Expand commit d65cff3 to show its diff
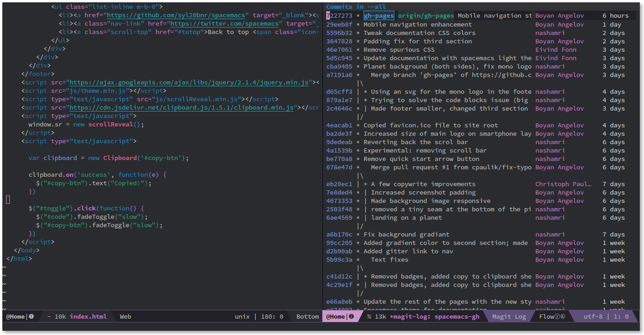 click(x=338, y=91)
